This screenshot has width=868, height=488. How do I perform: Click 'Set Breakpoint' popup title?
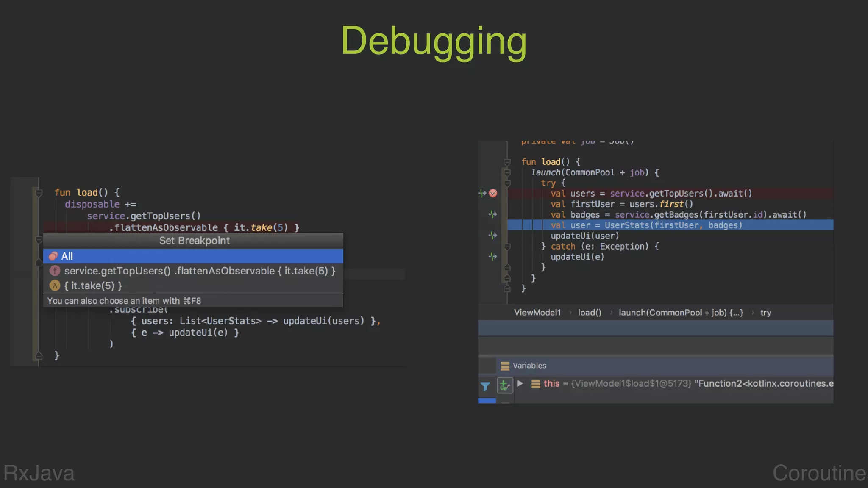point(194,241)
